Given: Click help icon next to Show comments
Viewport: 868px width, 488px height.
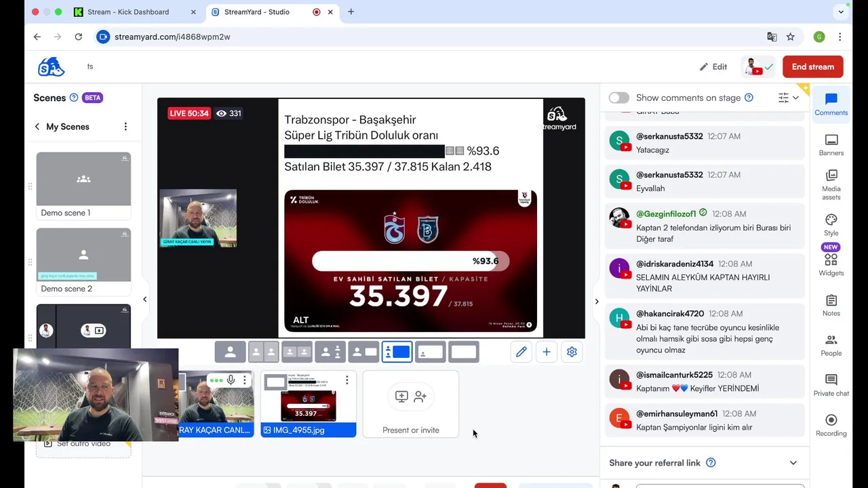Looking at the screenshot, I should tap(749, 98).
